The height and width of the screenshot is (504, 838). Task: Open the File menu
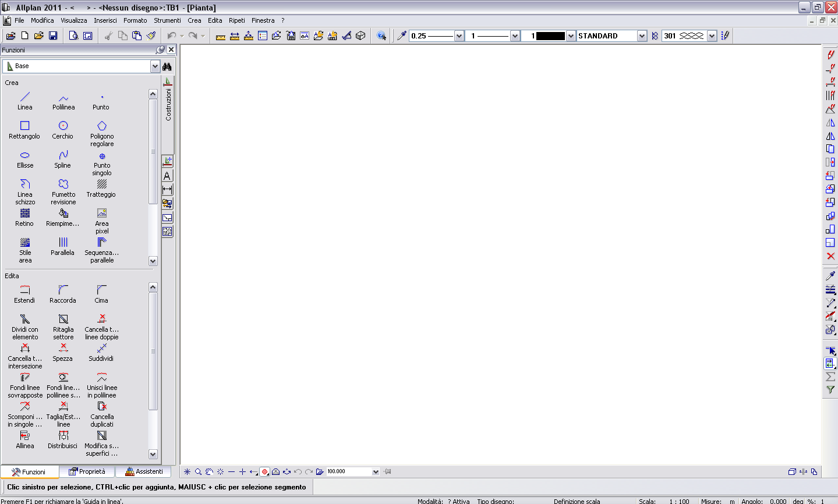(x=19, y=20)
